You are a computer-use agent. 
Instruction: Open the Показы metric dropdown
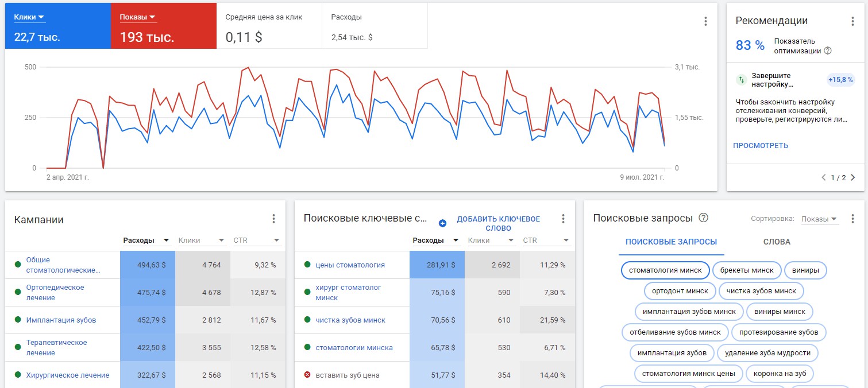point(138,17)
